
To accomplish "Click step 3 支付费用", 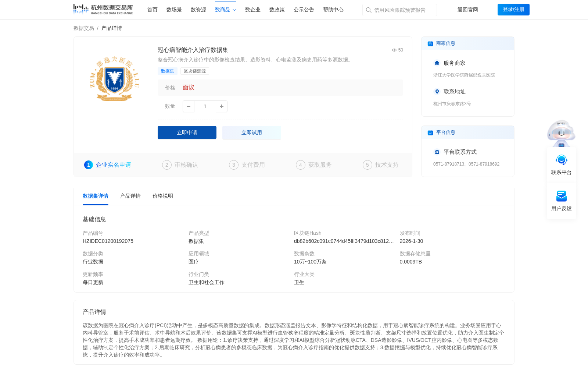I will (247, 165).
